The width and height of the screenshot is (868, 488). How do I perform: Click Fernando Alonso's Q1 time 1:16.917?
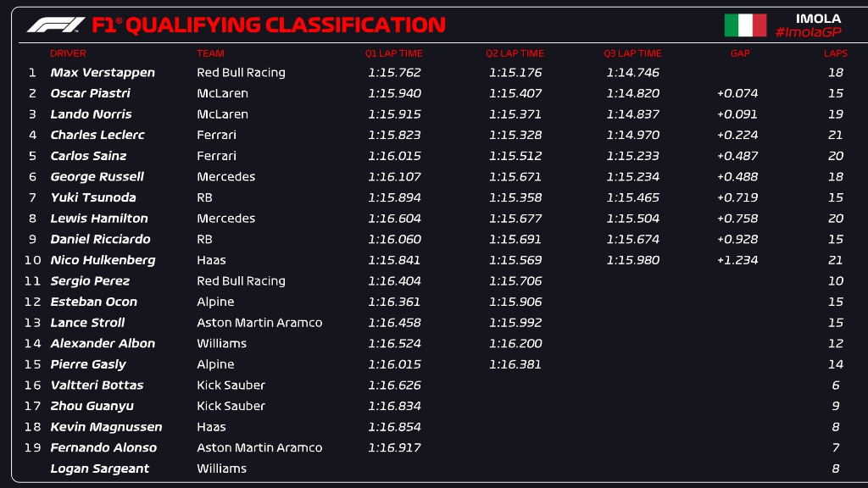(394, 447)
